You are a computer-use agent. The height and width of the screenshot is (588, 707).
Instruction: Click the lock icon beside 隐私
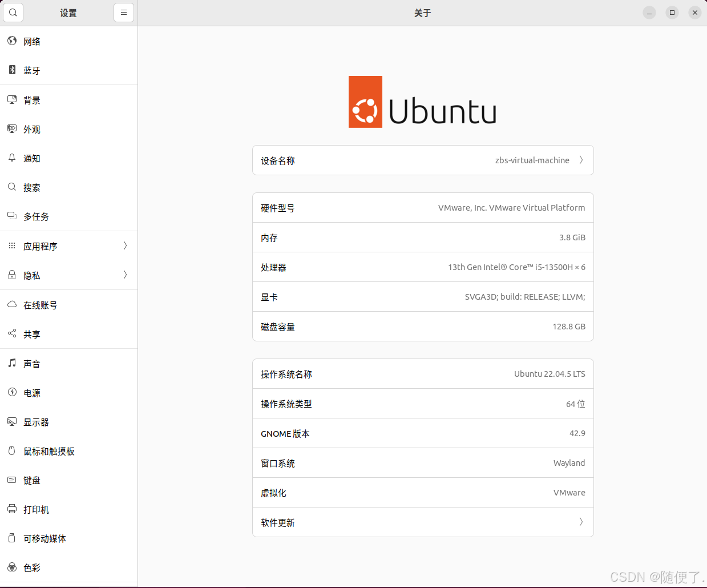point(12,275)
